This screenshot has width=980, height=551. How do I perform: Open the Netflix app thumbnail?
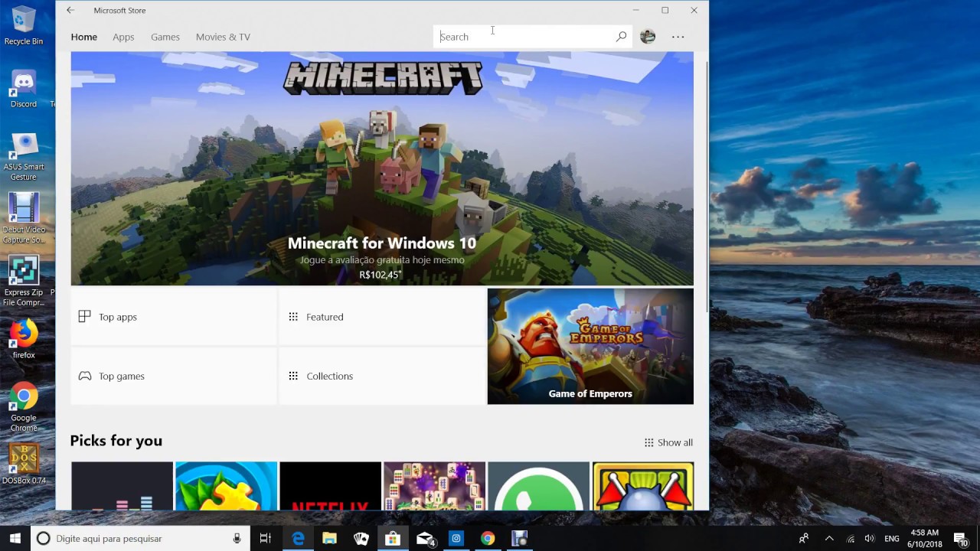[x=330, y=486]
